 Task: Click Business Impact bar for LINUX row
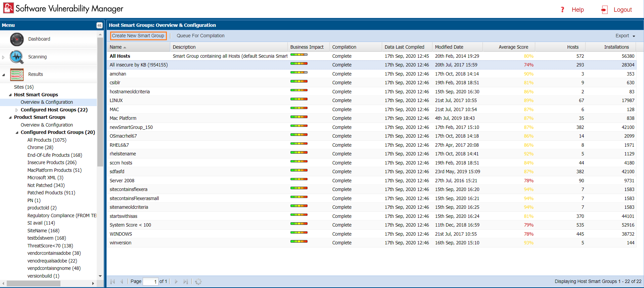[299, 99]
